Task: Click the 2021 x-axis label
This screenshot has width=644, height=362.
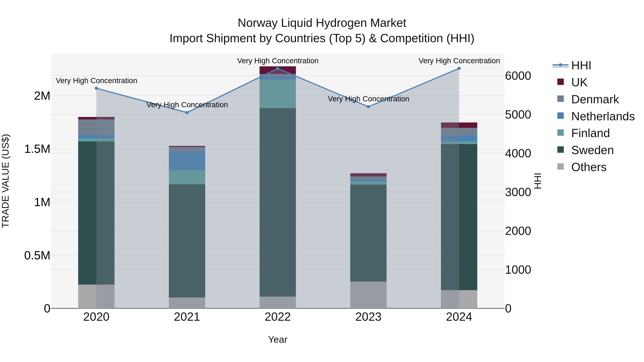Action: pyautogui.click(x=187, y=317)
